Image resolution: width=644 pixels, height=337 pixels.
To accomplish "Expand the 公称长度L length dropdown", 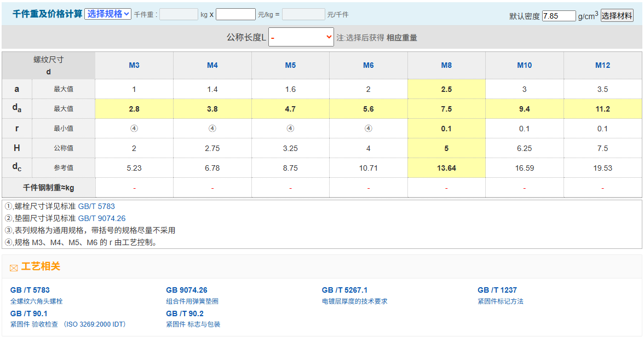I will pos(301,37).
